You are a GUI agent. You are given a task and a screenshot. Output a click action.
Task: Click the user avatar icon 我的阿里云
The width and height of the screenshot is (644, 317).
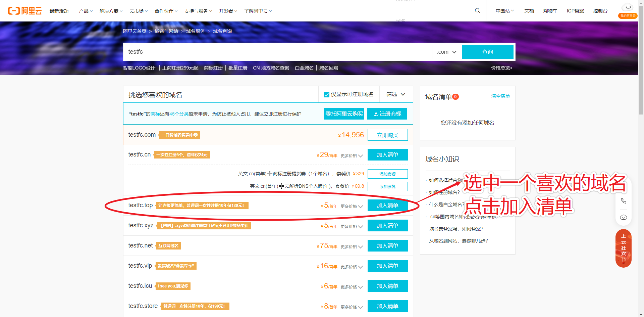click(x=628, y=10)
